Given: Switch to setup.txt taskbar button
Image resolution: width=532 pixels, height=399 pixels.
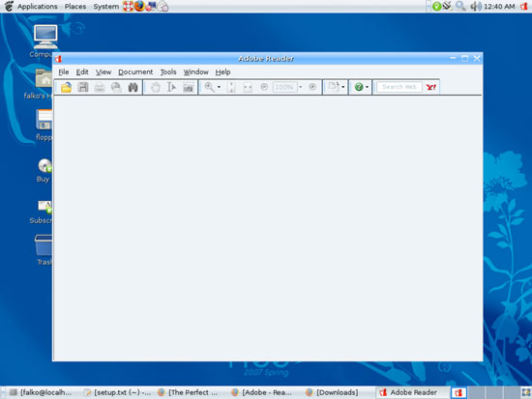Looking at the screenshot, I should click(117, 392).
